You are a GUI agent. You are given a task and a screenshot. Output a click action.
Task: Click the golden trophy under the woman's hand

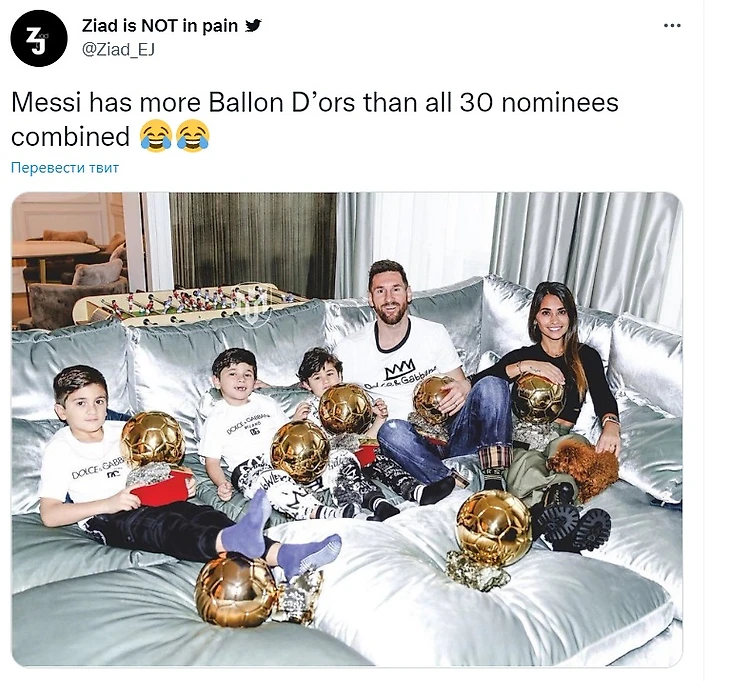(540, 399)
